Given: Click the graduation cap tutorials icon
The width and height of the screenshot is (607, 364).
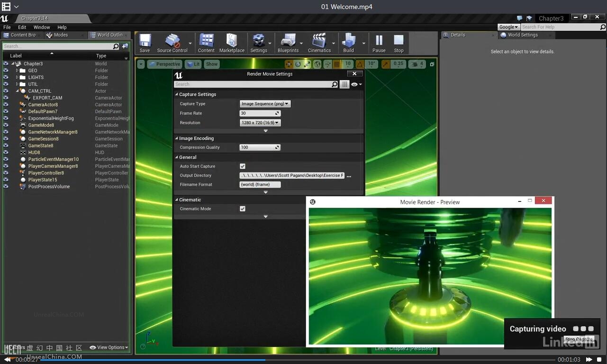Looking at the screenshot, I should pyautogui.click(x=529, y=18).
